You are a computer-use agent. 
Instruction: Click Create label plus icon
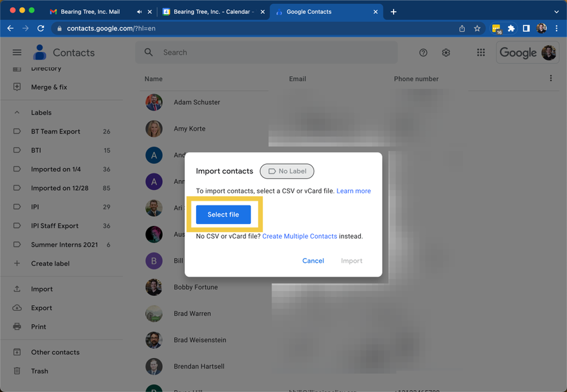point(17,263)
